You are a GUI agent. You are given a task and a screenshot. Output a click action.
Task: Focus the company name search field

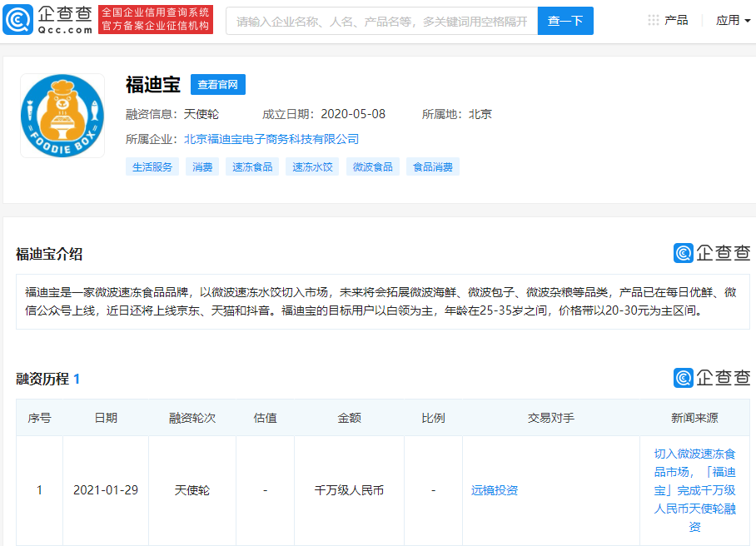(x=381, y=21)
